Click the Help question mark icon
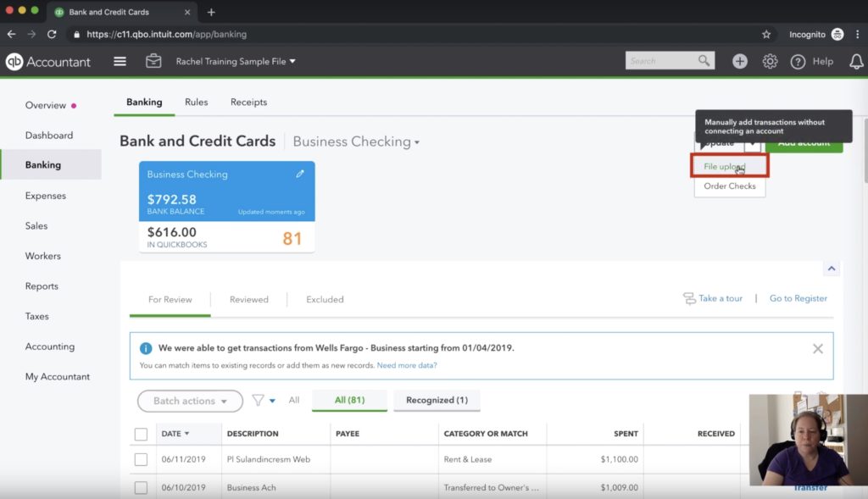Image resolution: width=868 pixels, height=499 pixels. (x=797, y=61)
